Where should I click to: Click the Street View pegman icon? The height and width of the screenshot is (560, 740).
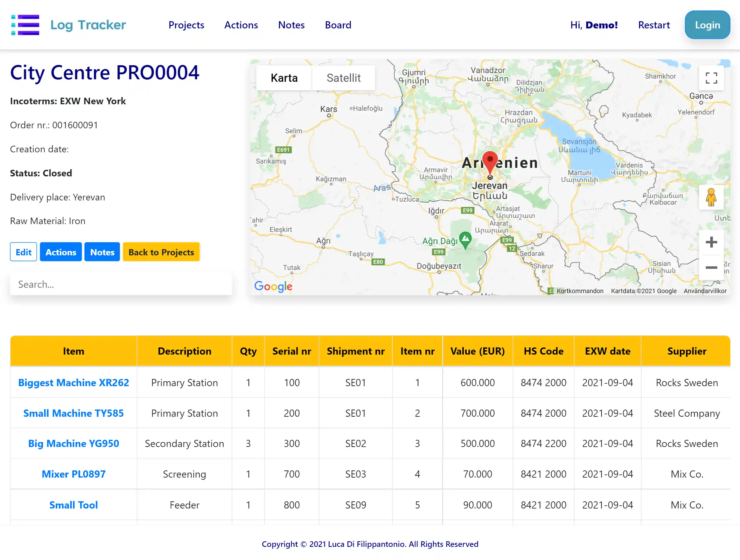tap(711, 197)
